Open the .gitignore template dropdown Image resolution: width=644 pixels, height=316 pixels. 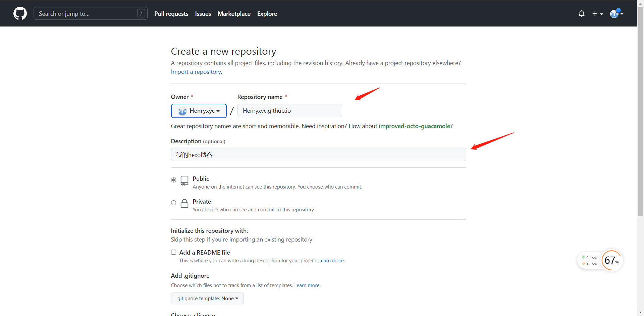pyautogui.click(x=207, y=299)
